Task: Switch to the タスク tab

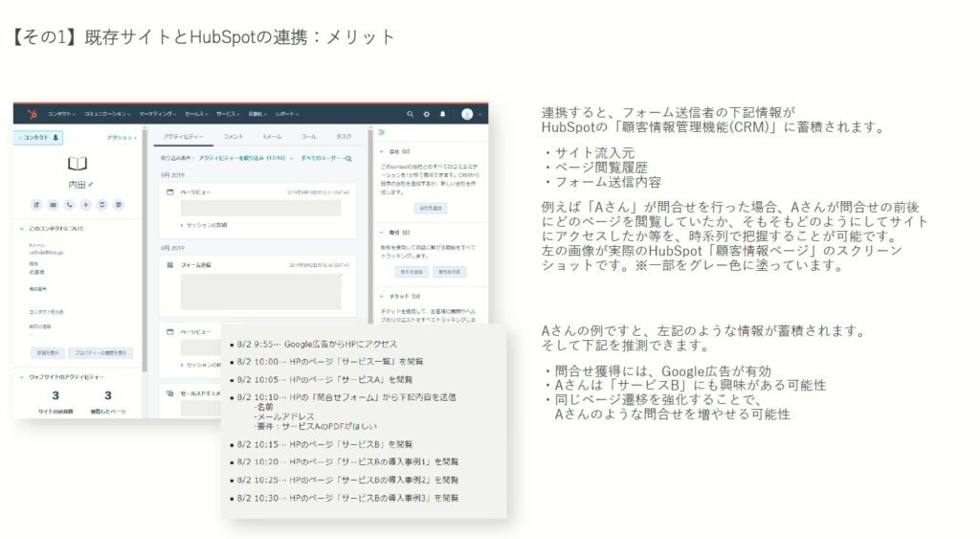Action: pyautogui.click(x=344, y=136)
